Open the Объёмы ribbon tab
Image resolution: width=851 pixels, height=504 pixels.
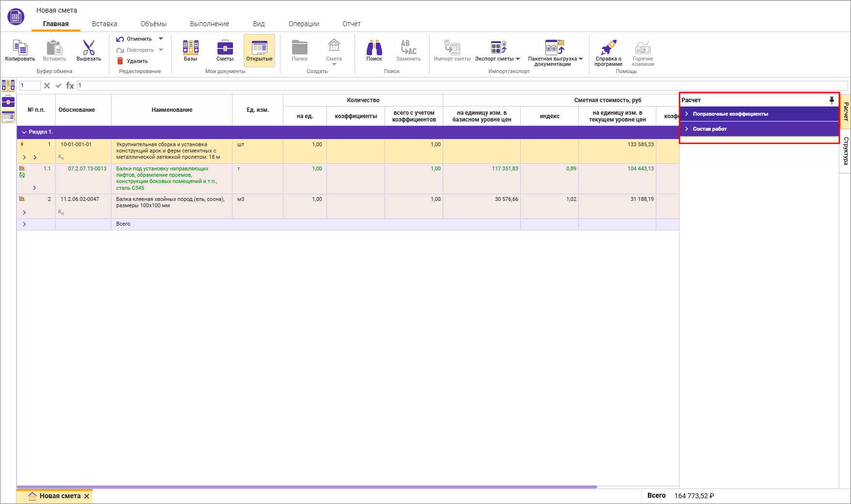(x=154, y=24)
